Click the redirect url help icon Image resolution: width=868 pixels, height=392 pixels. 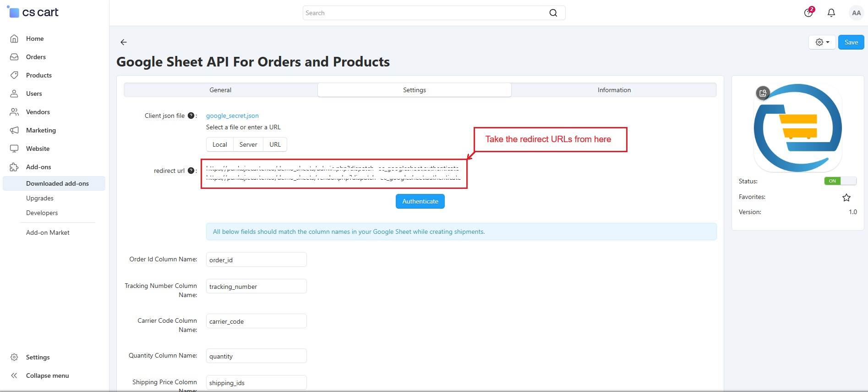[191, 171]
